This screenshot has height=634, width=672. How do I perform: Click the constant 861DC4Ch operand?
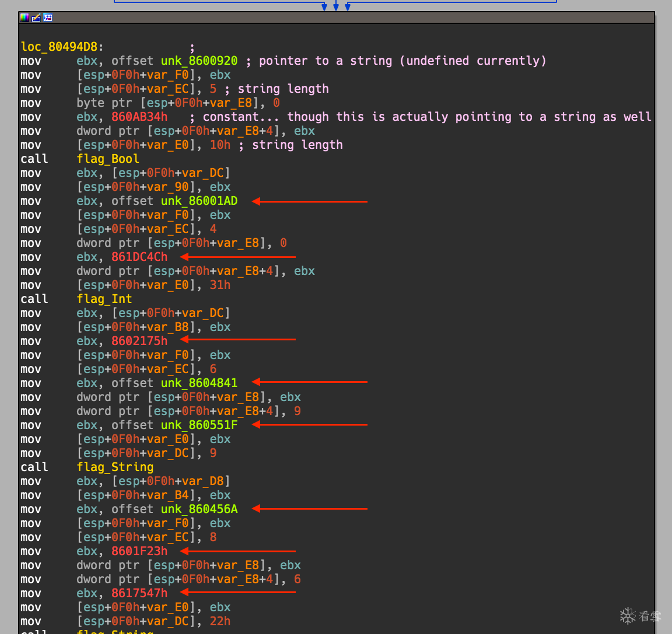tap(139, 257)
